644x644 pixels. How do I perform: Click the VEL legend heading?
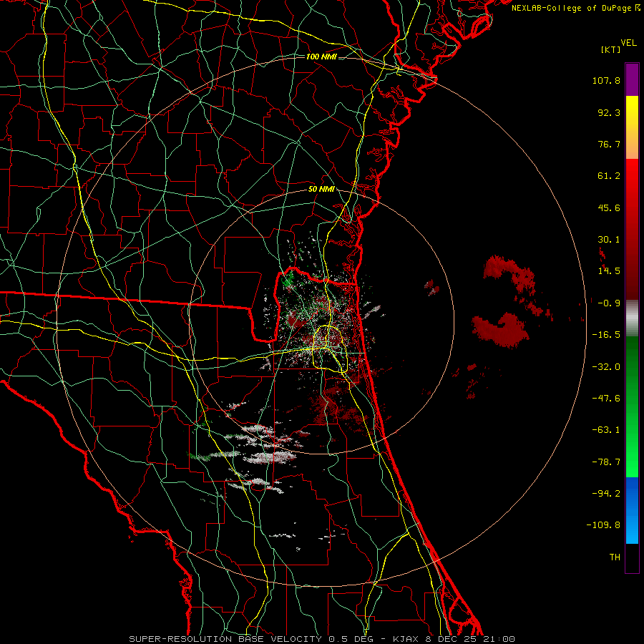point(629,43)
